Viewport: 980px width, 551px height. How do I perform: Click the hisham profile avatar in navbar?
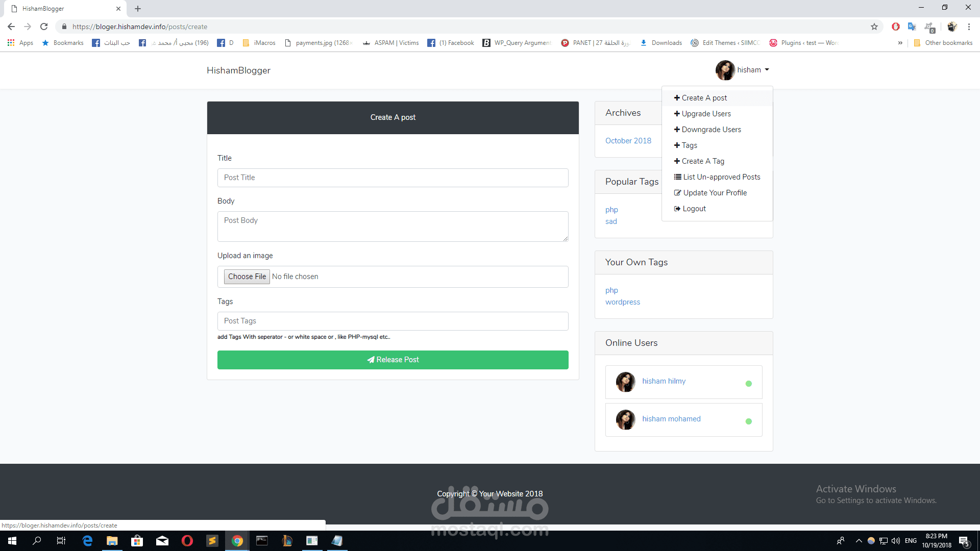(725, 70)
